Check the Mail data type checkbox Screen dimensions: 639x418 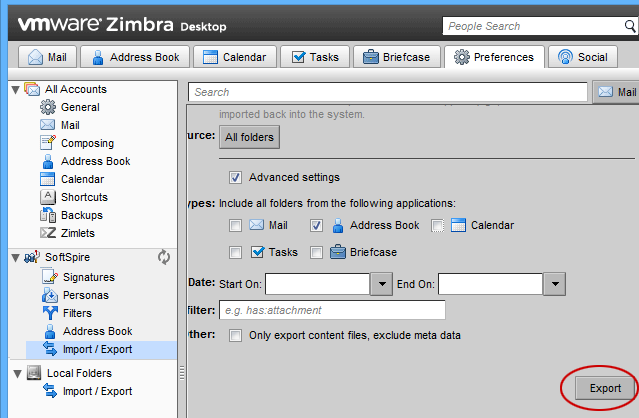[x=235, y=226]
